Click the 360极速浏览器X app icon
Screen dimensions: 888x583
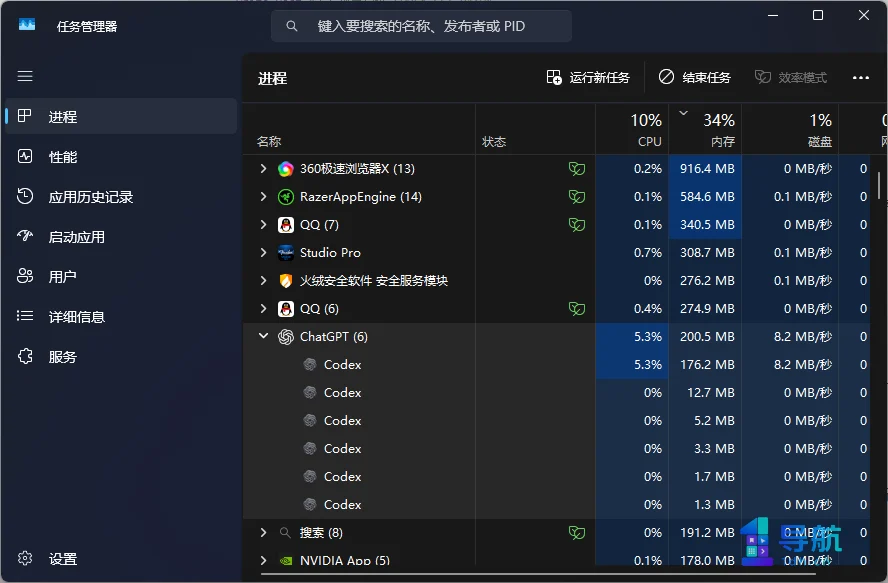tap(286, 169)
